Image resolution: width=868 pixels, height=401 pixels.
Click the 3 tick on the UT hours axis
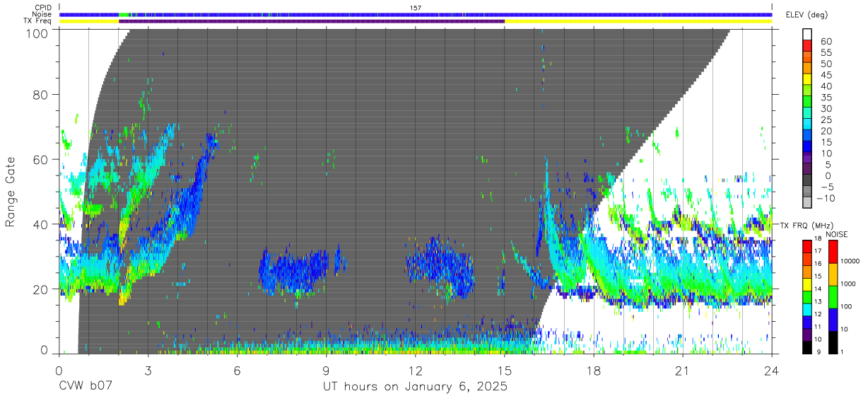pos(148,370)
